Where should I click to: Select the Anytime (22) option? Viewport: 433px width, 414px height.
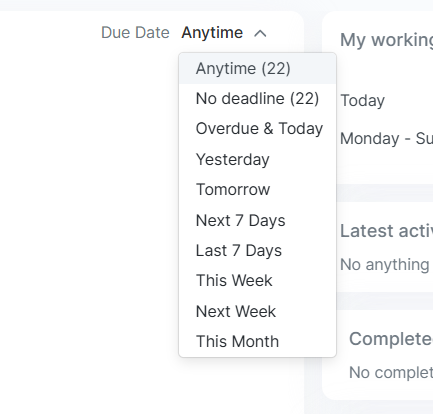coord(257,69)
